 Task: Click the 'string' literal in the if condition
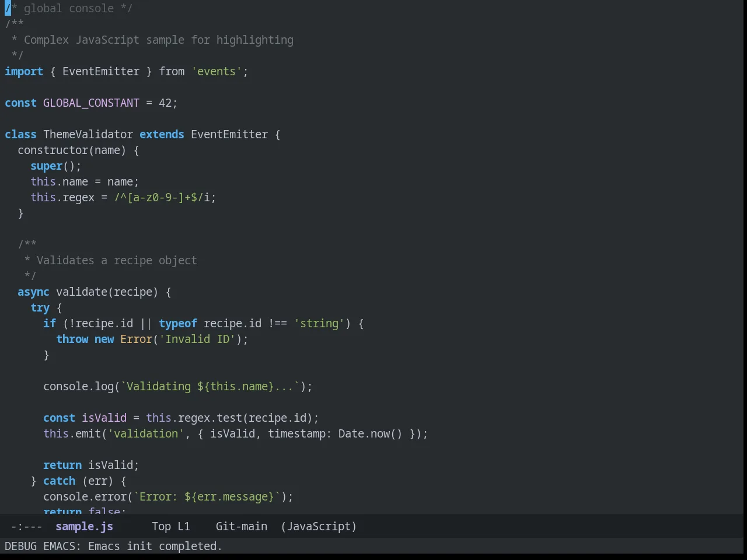[319, 323]
